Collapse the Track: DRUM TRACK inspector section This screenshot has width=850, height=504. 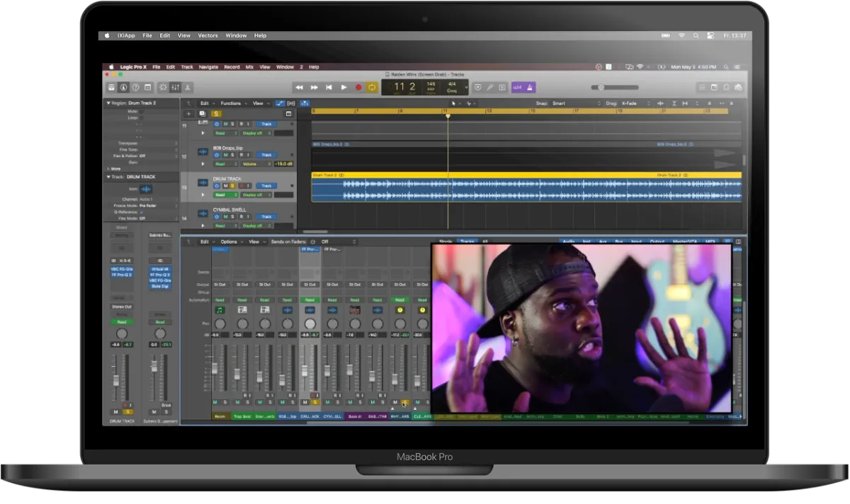coord(108,177)
